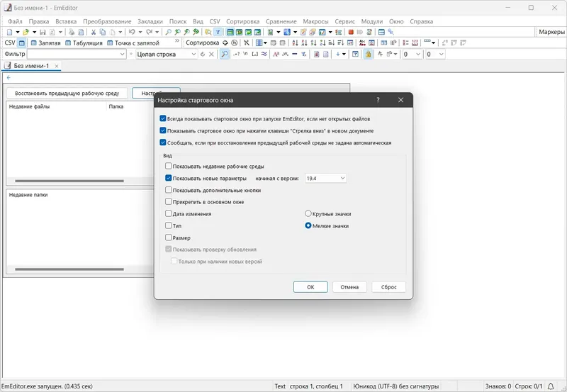
Task: Open the Сортировка menu in menu bar
Action: point(242,21)
